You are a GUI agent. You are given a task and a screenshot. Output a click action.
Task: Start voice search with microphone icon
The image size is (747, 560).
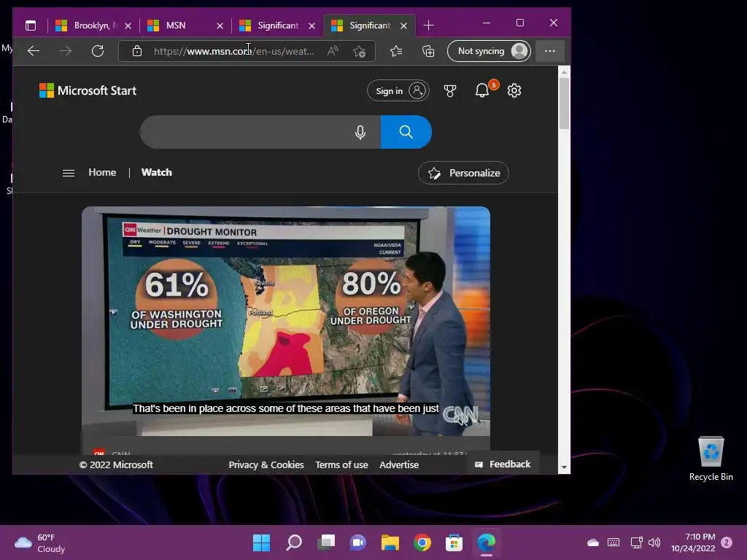tap(360, 132)
